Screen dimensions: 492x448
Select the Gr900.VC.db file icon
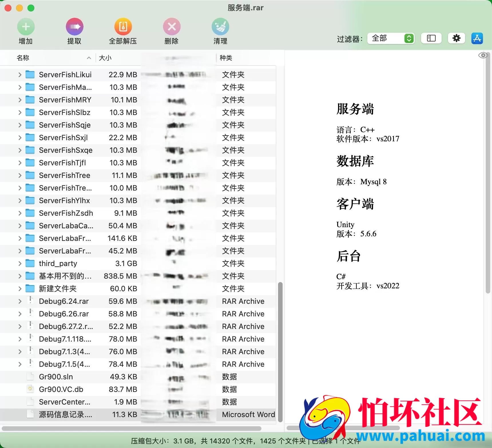tap(30, 389)
